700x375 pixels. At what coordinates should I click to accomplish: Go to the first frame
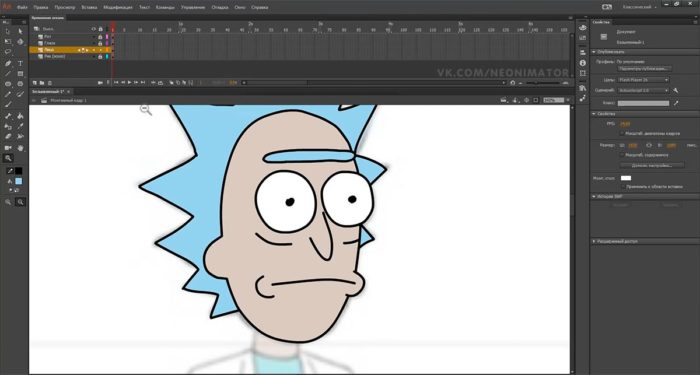pos(116,83)
